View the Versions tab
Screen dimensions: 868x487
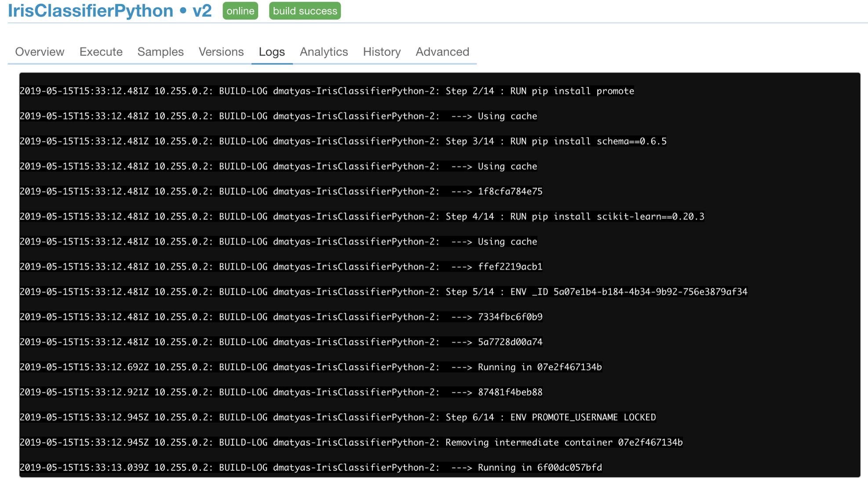[222, 52]
